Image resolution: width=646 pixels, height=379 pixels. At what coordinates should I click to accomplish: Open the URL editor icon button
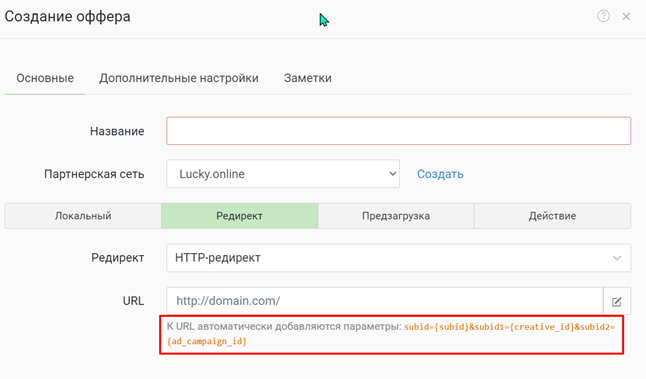[617, 301]
